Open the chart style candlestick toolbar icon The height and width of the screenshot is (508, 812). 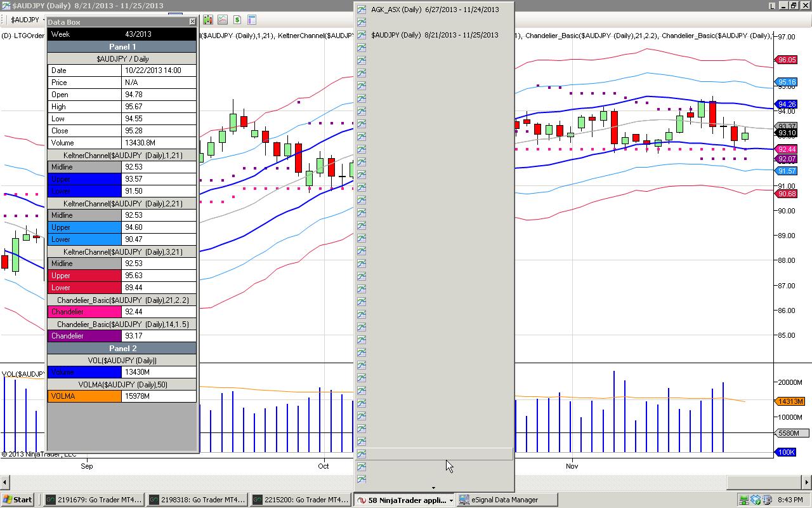(207, 20)
